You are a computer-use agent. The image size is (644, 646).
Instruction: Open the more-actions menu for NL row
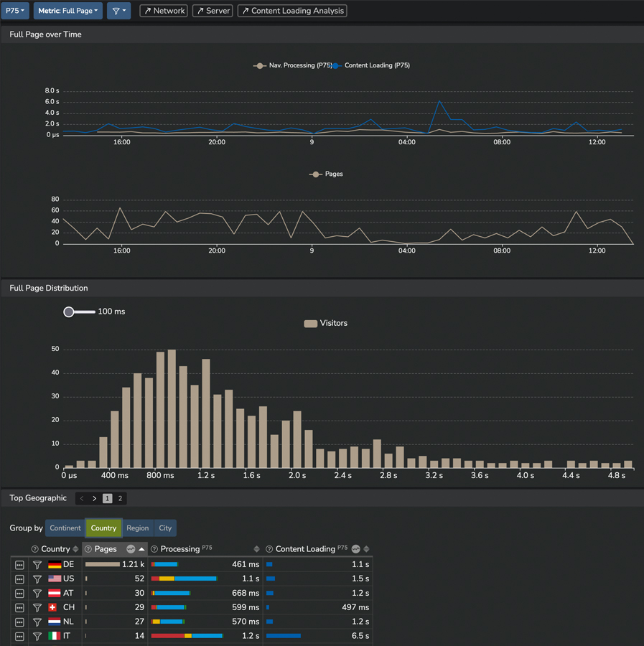click(19, 622)
